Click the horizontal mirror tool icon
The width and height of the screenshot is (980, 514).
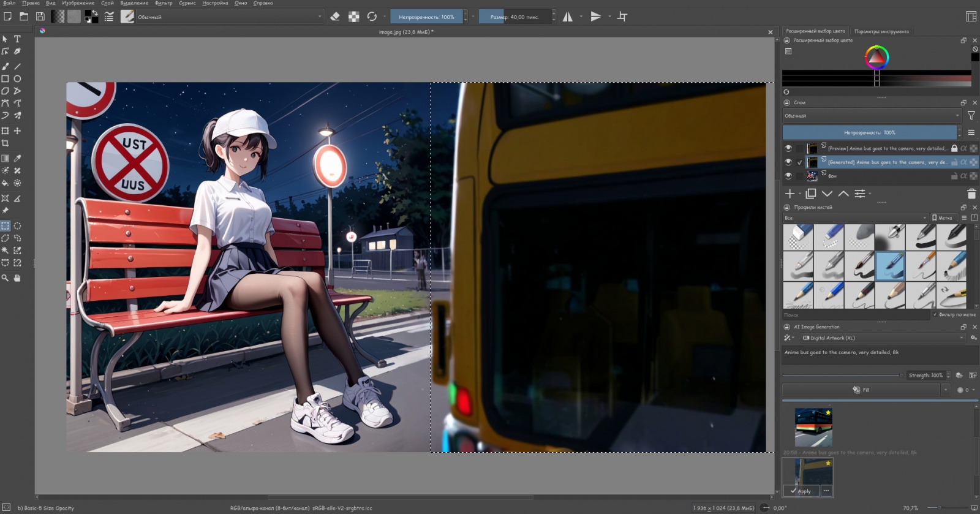(x=568, y=17)
